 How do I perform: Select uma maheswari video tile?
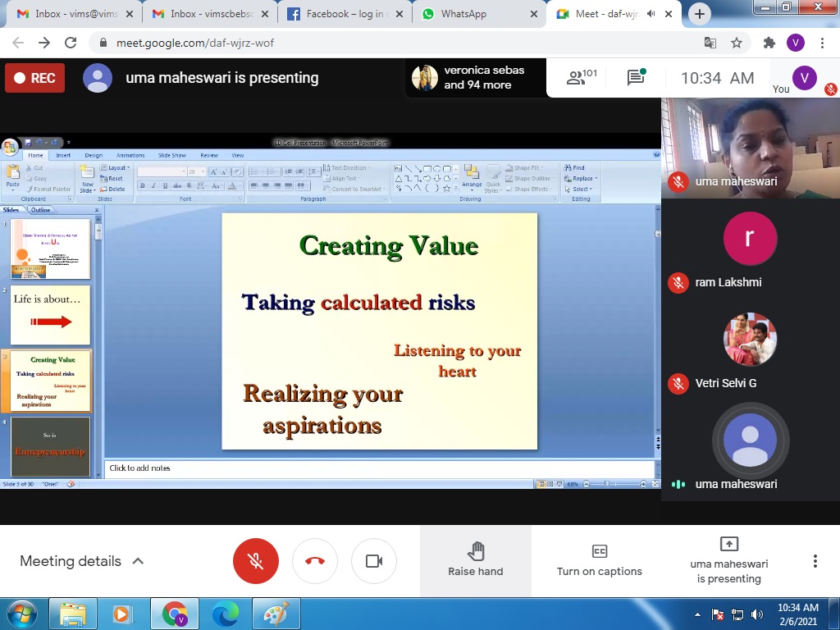(x=750, y=148)
